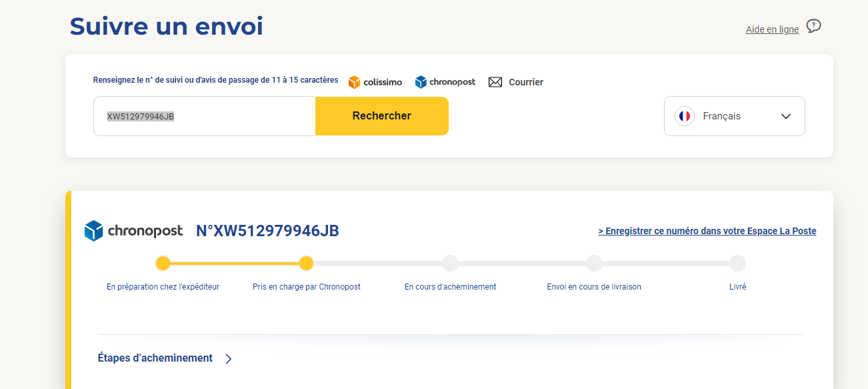Click the 'En cours d'acheminement' step dot
Image resolution: width=868 pixels, height=389 pixels.
[x=450, y=263]
